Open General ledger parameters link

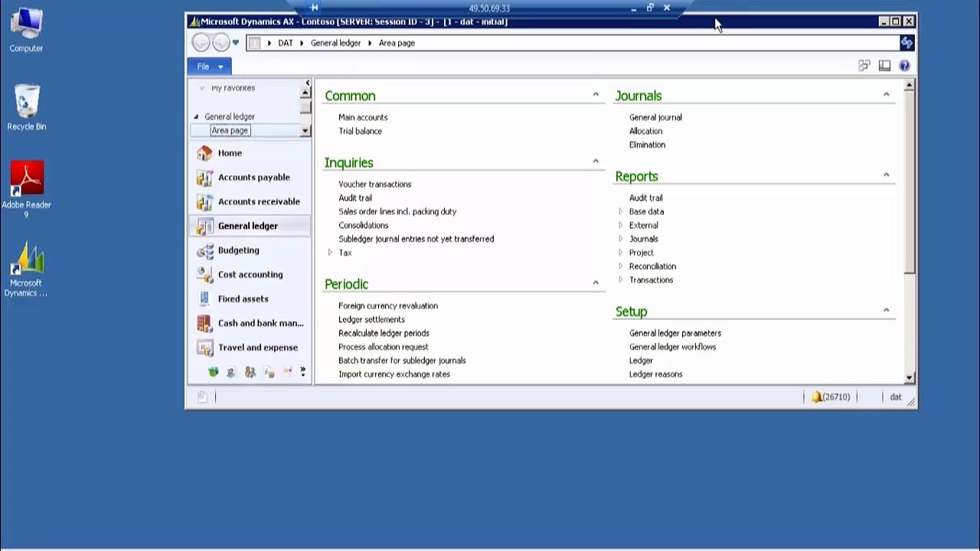tap(675, 334)
